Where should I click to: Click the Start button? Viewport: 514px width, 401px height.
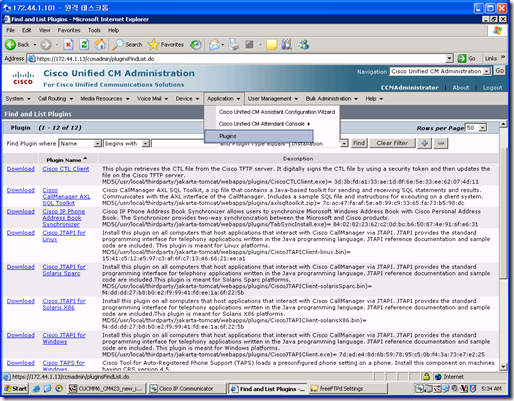coord(16,389)
